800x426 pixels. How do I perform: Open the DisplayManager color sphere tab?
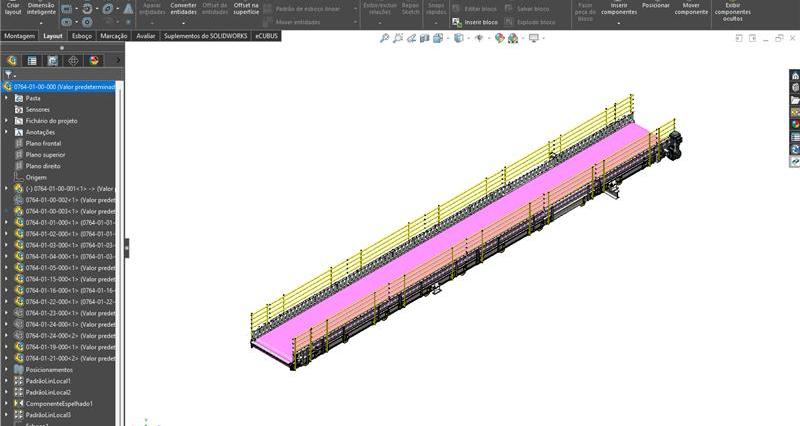click(x=94, y=60)
